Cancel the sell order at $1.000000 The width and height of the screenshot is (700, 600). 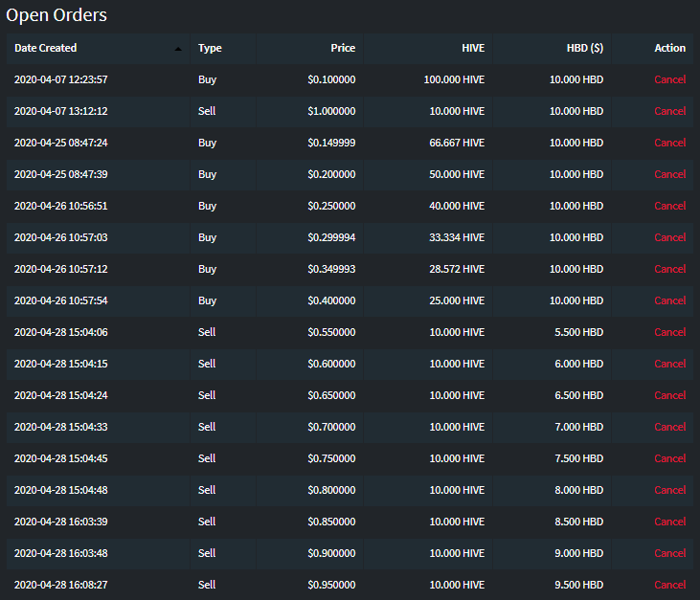(x=669, y=111)
